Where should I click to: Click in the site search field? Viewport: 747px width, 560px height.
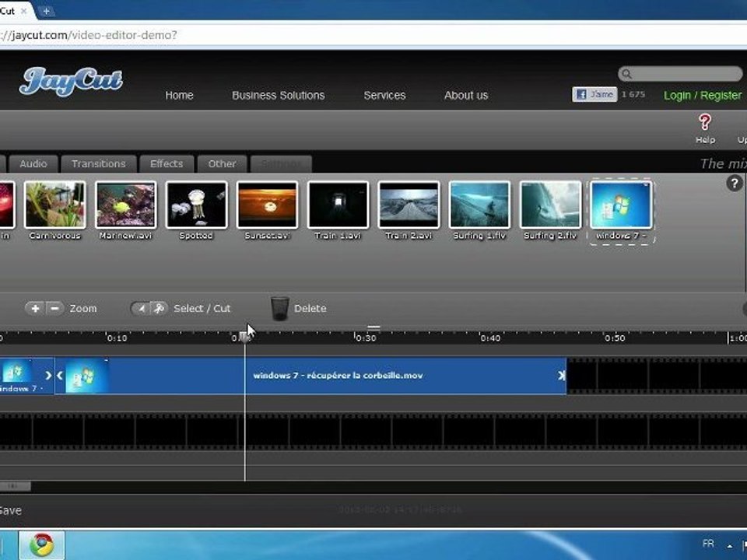click(680, 74)
